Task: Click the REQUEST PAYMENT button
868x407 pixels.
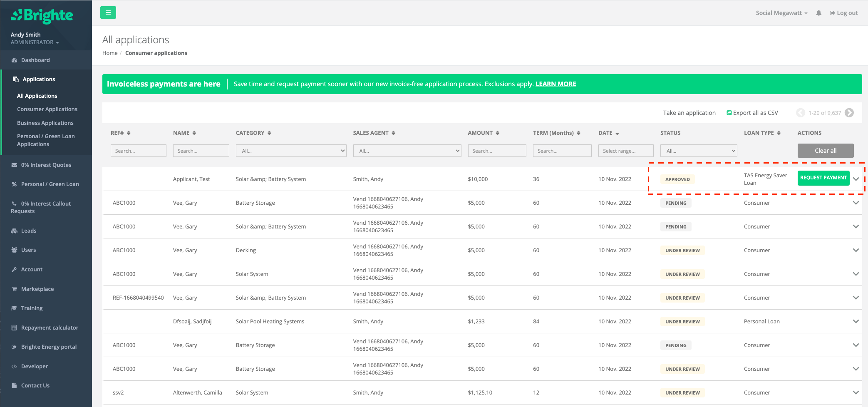Action: 823,178
